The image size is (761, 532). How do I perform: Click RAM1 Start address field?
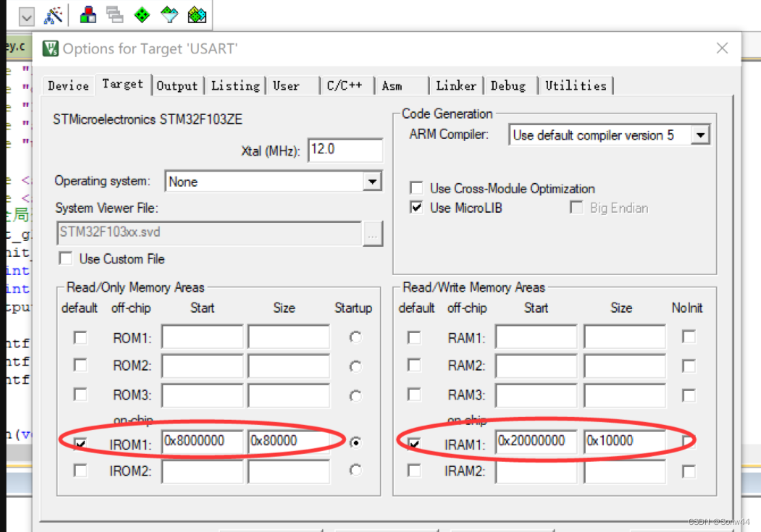click(537, 337)
